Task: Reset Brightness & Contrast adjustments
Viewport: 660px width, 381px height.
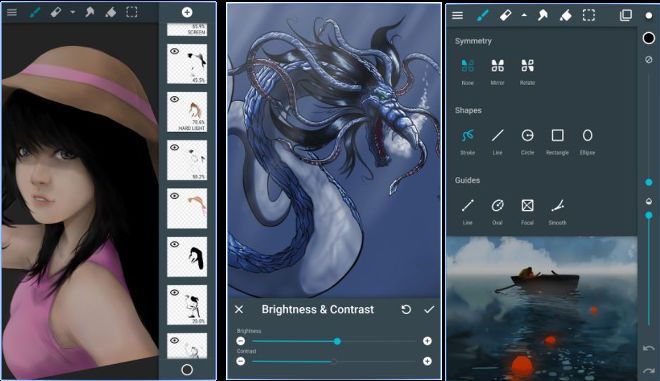Action: click(406, 309)
